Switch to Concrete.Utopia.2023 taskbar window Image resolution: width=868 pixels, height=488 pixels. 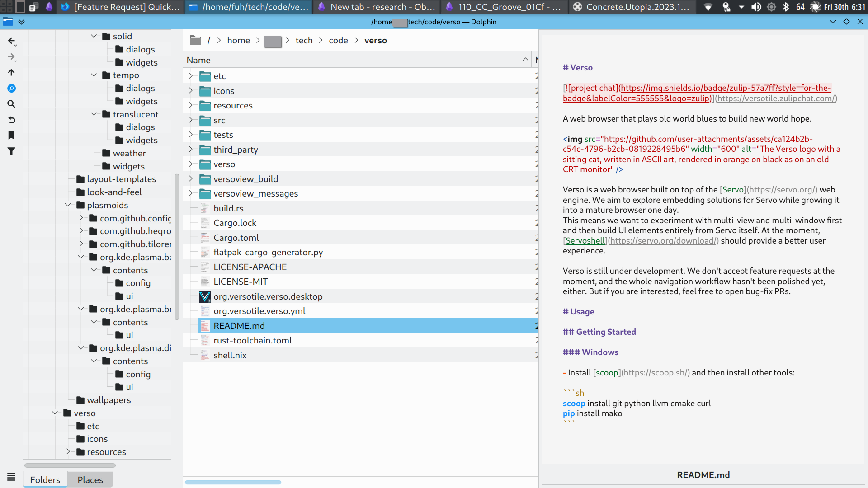click(x=632, y=7)
